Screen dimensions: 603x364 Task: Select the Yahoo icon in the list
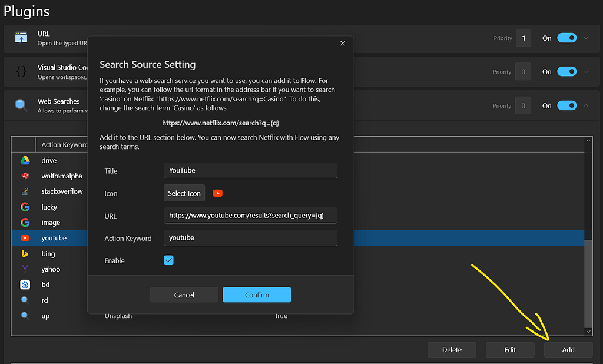click(25, 269)
